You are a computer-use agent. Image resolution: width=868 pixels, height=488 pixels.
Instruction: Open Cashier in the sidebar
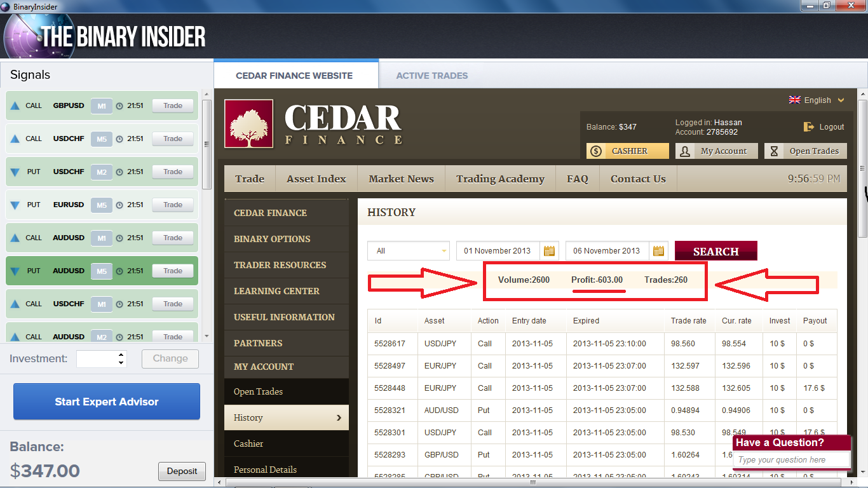point(287,444)
